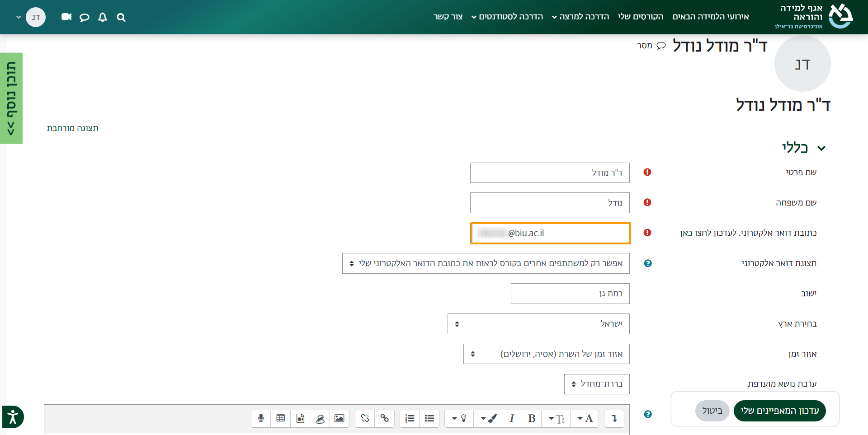
Task: Click the search magnifier icon
Action: (121, 17)
